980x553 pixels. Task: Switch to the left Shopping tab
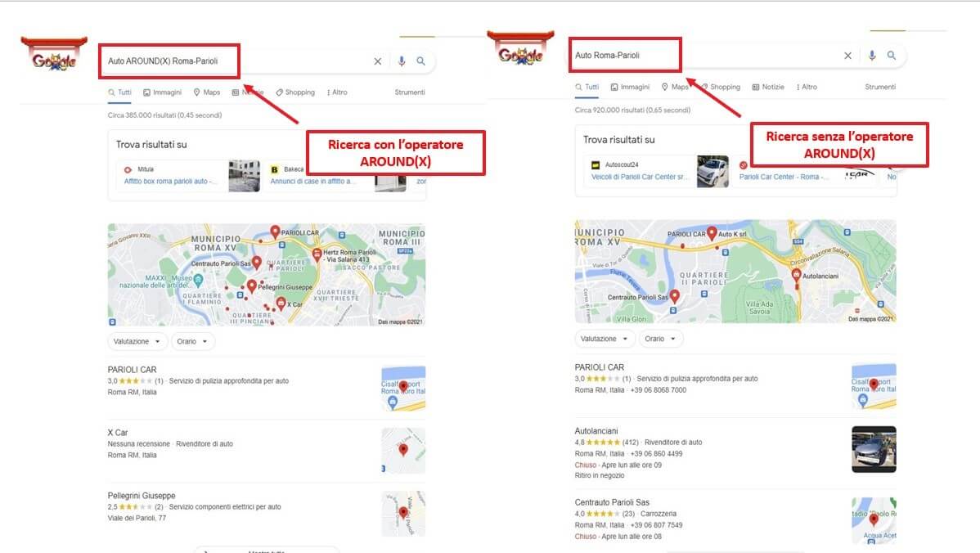(295, 92)
